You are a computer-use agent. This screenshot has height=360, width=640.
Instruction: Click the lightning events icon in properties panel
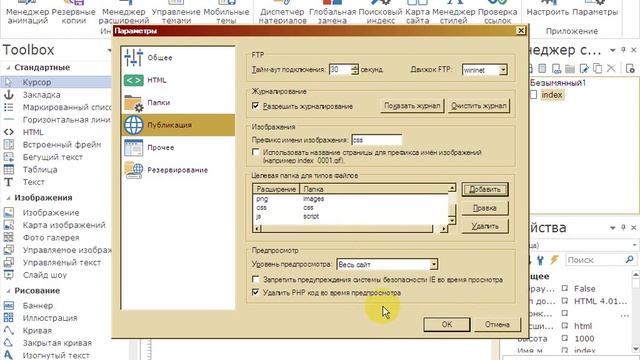tap(554, 260)
